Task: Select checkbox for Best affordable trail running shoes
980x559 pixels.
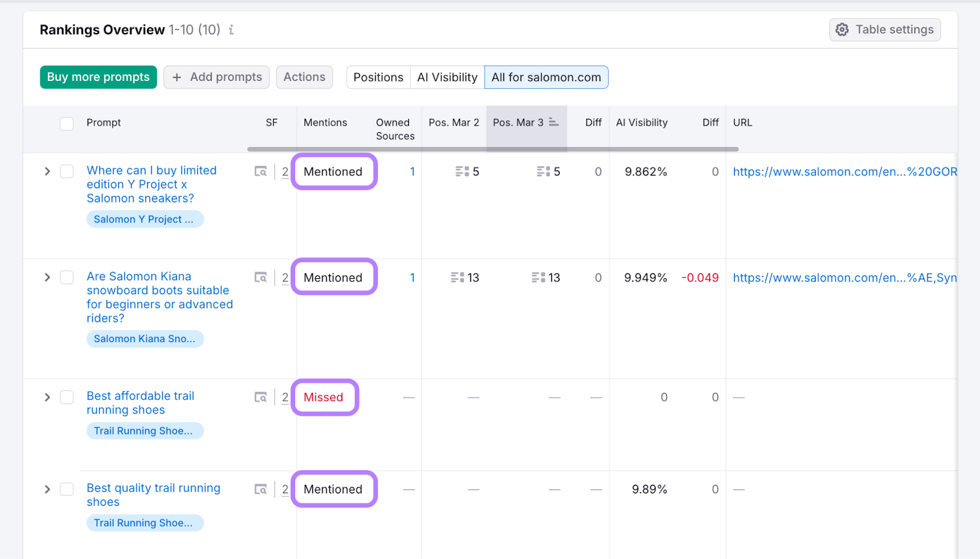Action: (67, 397)
